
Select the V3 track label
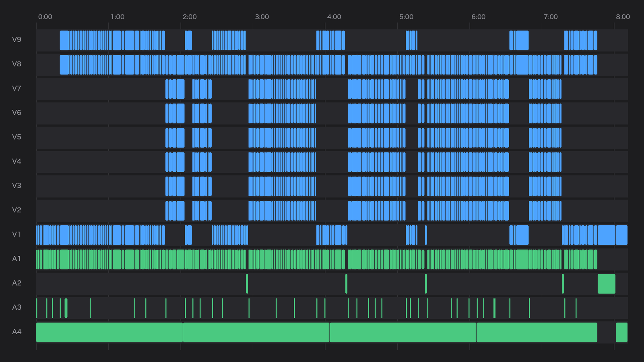click(x=17, y=185)
